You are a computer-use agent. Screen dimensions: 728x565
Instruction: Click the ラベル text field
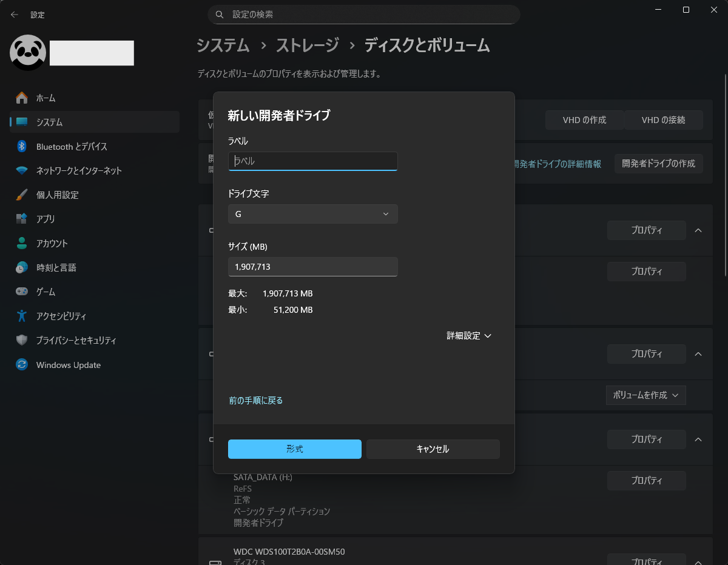point(312,161)
